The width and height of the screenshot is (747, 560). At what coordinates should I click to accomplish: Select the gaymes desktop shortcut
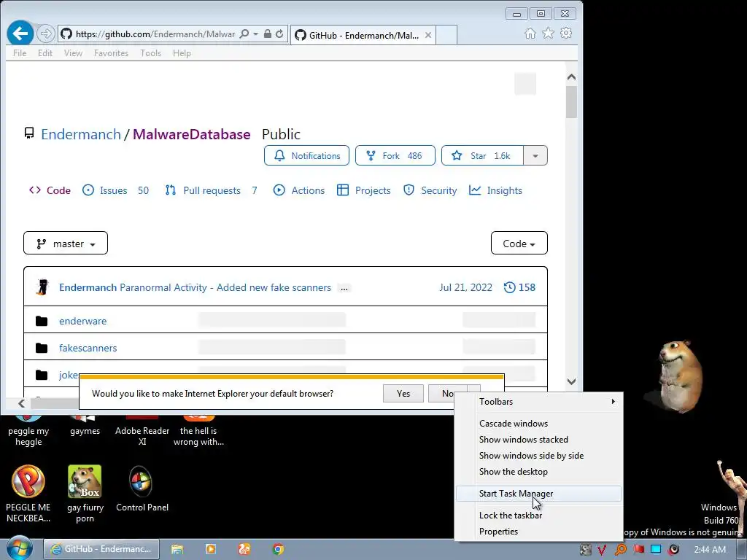point(85,426)
